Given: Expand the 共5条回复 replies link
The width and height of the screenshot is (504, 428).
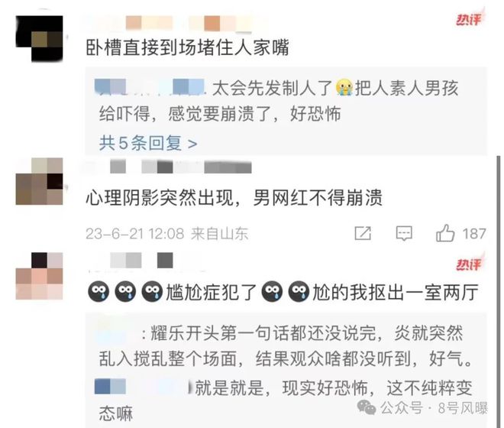Looking at the screenshot, I should point(148,143).
